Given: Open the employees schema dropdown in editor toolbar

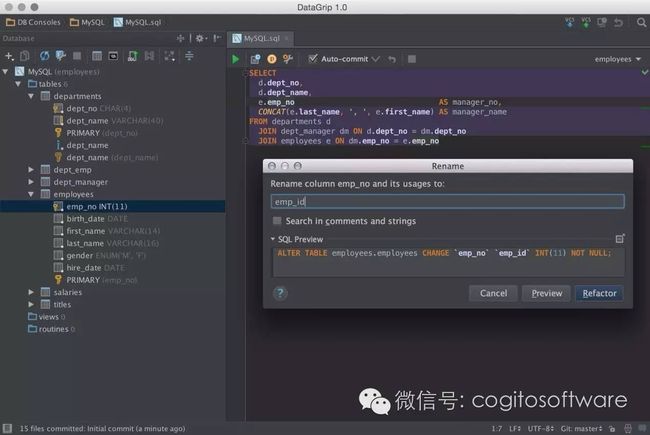Looking at the screenshot, I should pos(618,59).
